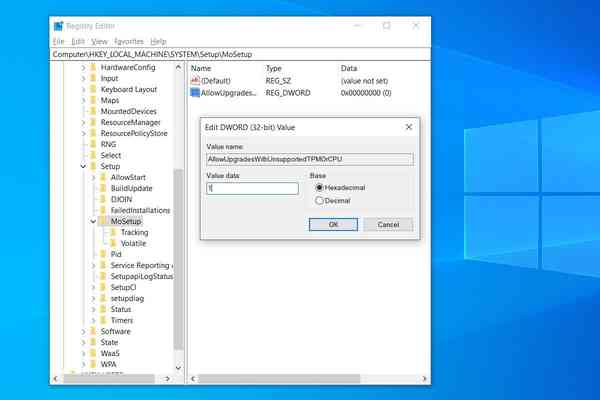Click the Tracking subfolder icon
This screenshot has height=400, width=600.
[x=112, y=232]
